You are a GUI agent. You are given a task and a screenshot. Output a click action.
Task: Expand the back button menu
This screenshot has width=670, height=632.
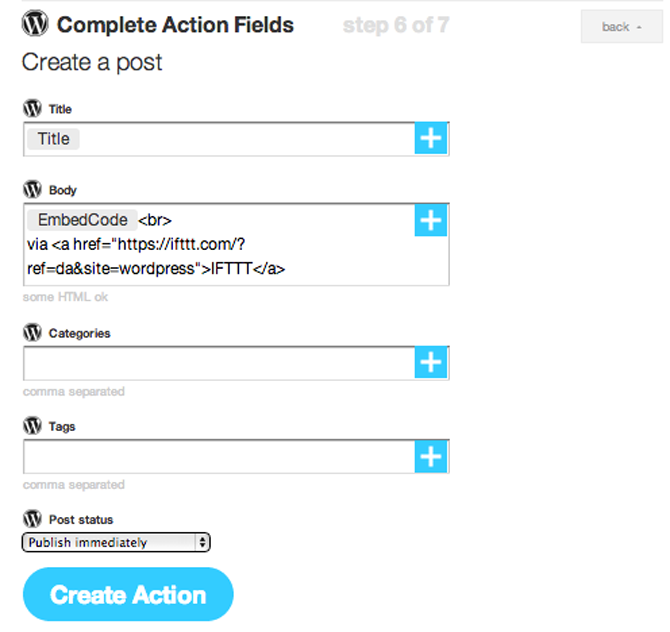click(622, 27)
